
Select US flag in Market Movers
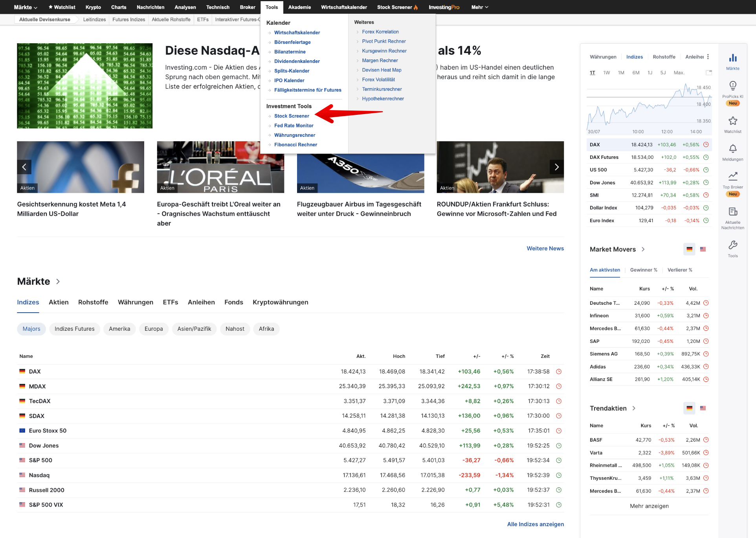coord(703,249)
